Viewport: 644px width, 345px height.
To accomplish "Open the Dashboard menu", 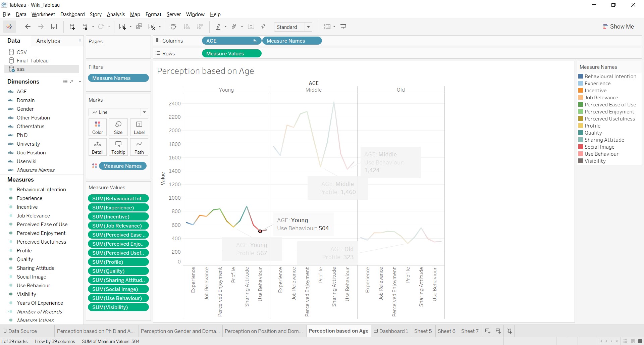I will [72, 14].
